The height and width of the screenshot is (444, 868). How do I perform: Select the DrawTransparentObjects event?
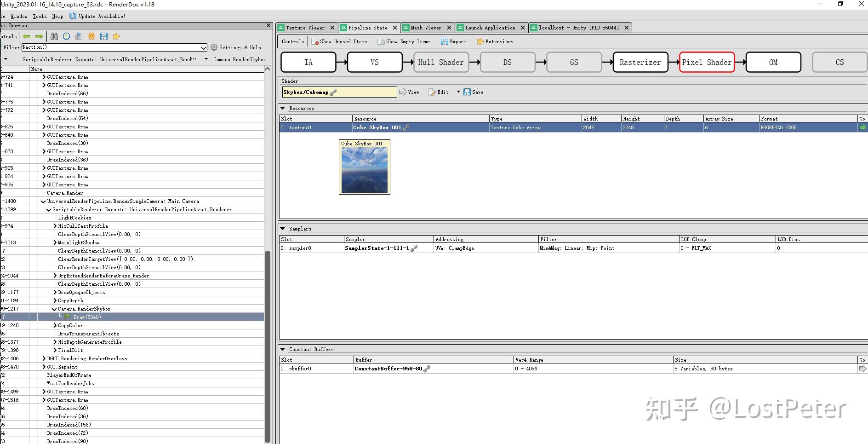pyautogui.click(x=88, y=334)
